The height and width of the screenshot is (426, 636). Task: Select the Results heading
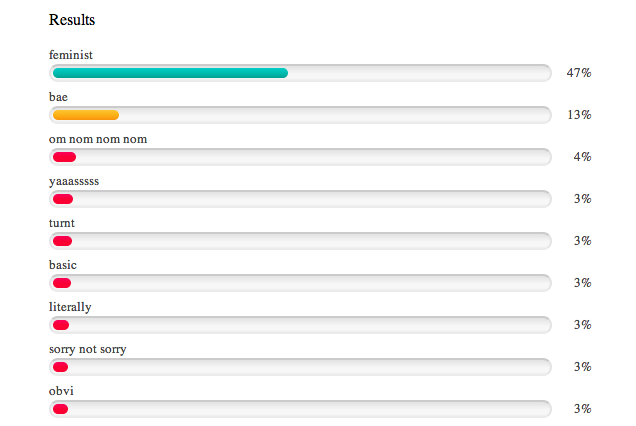[x=72, y=20]
